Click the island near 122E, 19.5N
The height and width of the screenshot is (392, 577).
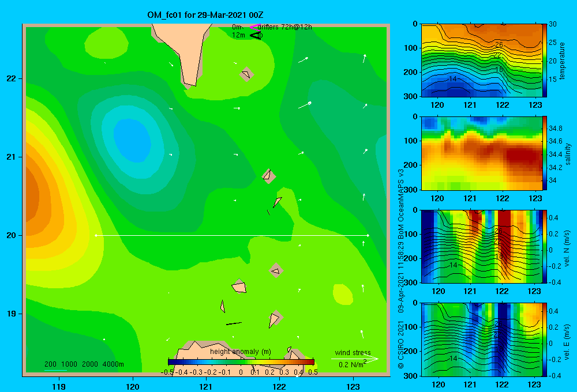pyautogui.click(x=276, y=270)
